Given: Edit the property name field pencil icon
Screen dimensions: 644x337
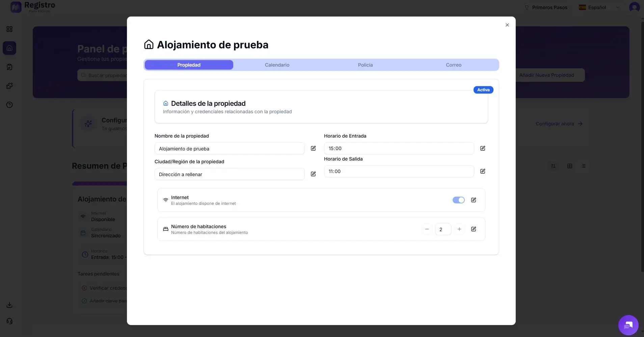Looking at the screenshot, I should pyautogui.click(x=313, y=148).
